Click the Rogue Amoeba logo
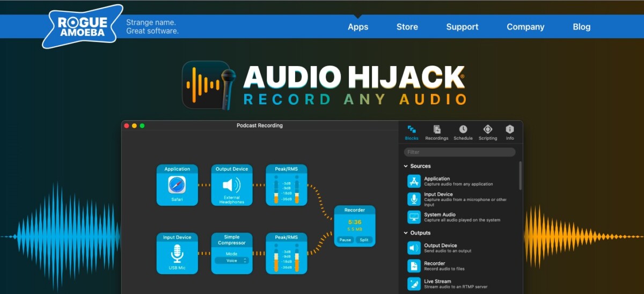The width and height of the screenshot is (644, 294). click(x=83, y=26)
